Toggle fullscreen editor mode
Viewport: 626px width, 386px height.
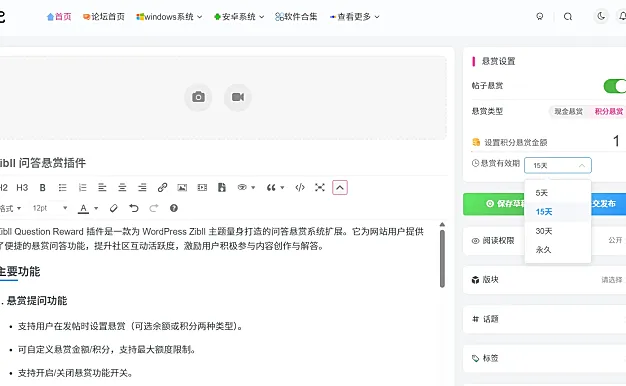(x=320, y=188)
